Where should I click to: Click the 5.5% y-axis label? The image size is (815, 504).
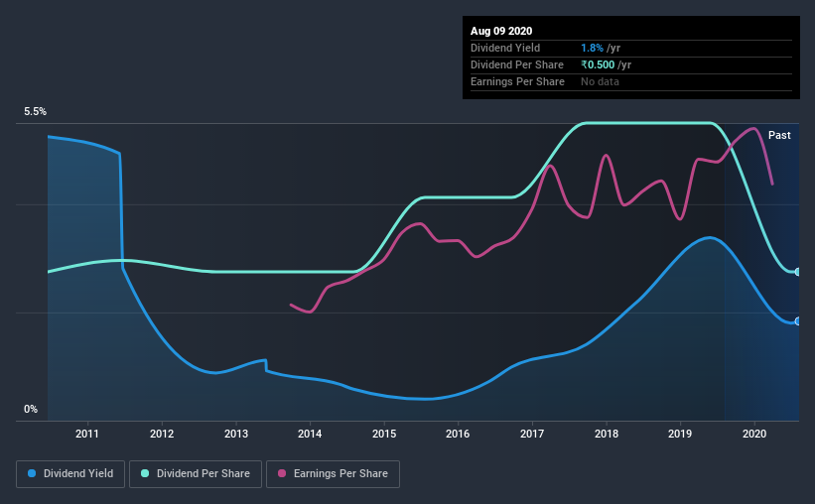click(35, 112)
